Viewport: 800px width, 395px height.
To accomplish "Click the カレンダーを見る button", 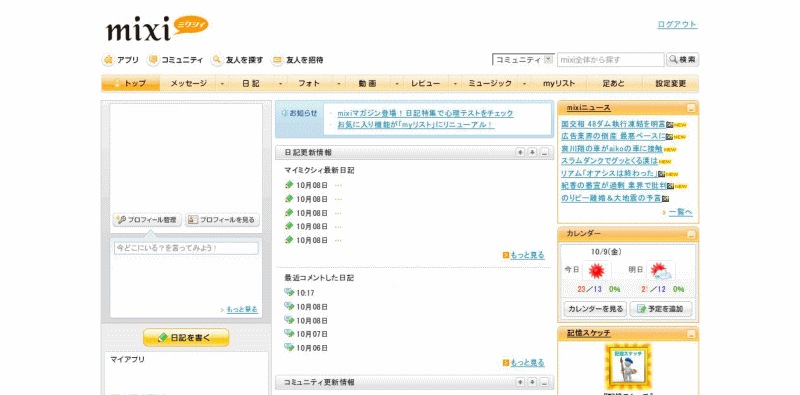I will tap(595, 309).
